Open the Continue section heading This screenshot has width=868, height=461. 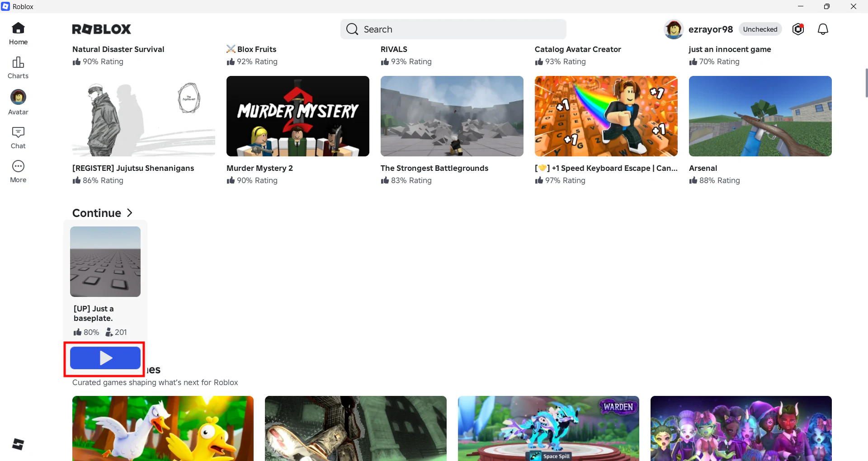(x=97, y=213)
